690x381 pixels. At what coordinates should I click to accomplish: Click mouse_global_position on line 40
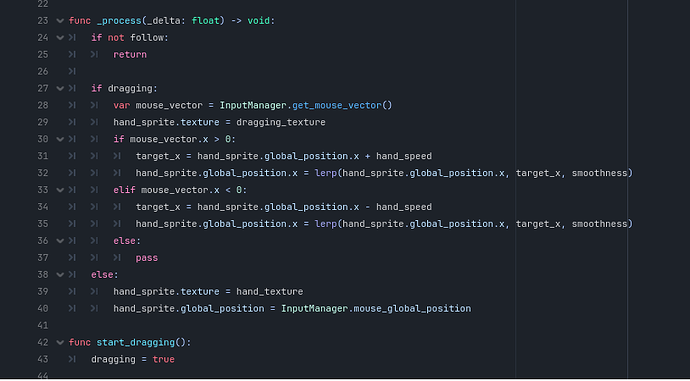(x=412, y=308)
